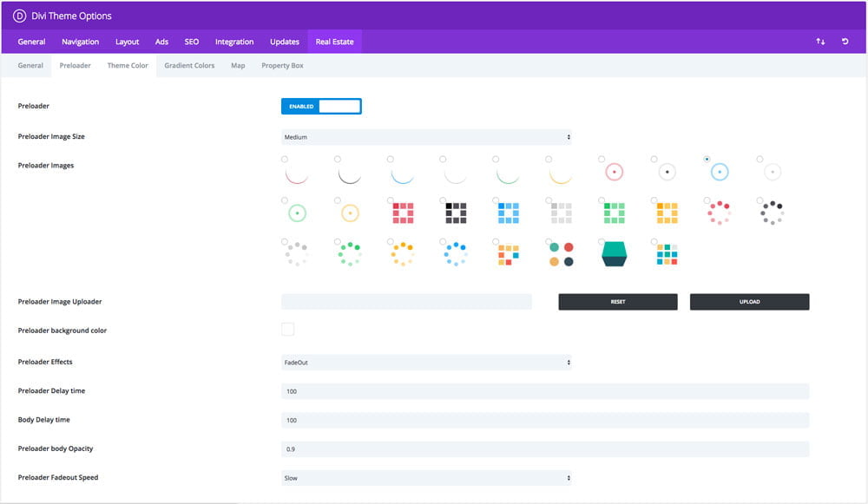Viewport: 868px width, 504px height.
Task: Switch to the Theme Color sub-tab
Action: tap(128, 65)
